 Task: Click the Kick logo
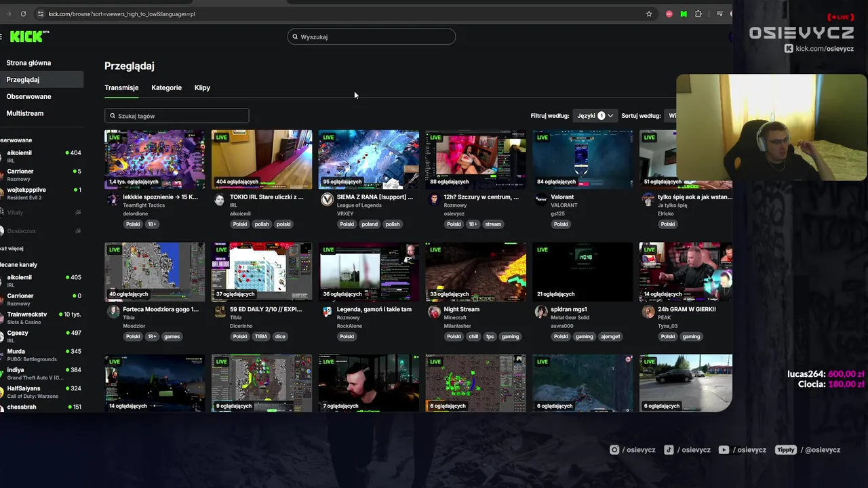pos(29,37)
